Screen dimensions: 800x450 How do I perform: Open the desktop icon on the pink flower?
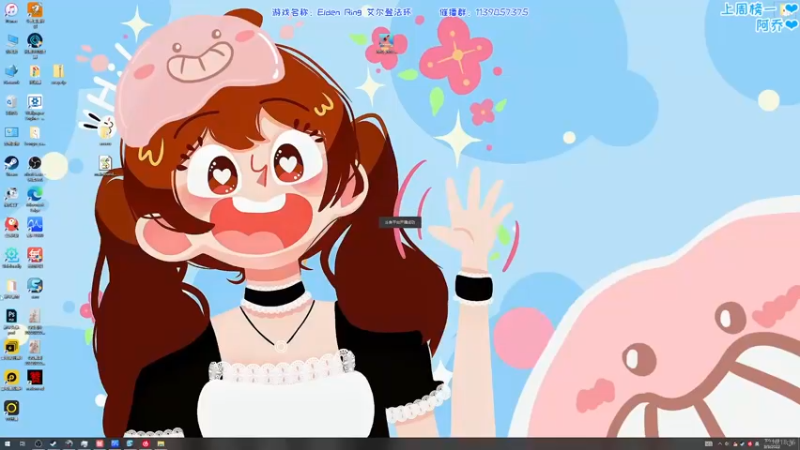pos(386,41)
